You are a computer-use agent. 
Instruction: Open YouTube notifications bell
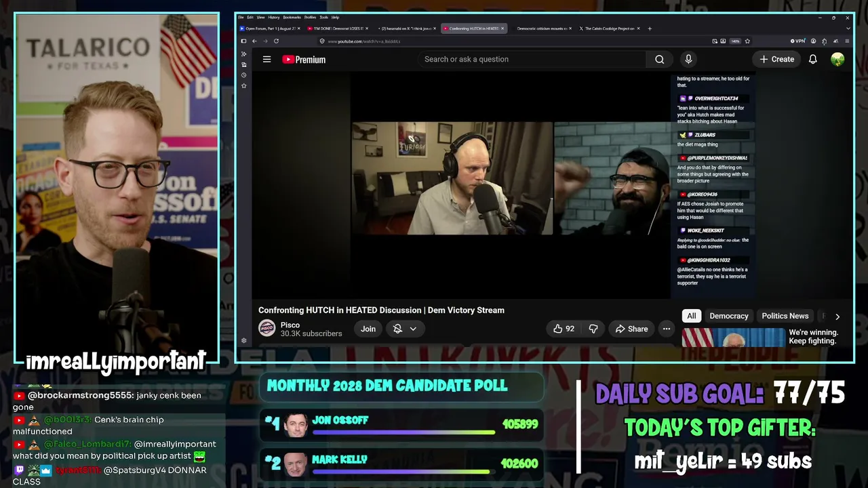pos(812,60)
